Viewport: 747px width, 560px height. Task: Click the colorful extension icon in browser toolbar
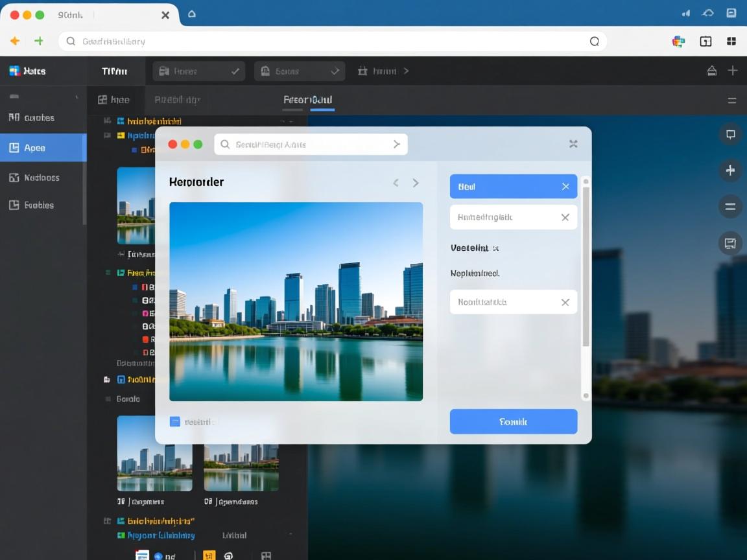pyautogui.click(x=678, y=41)
